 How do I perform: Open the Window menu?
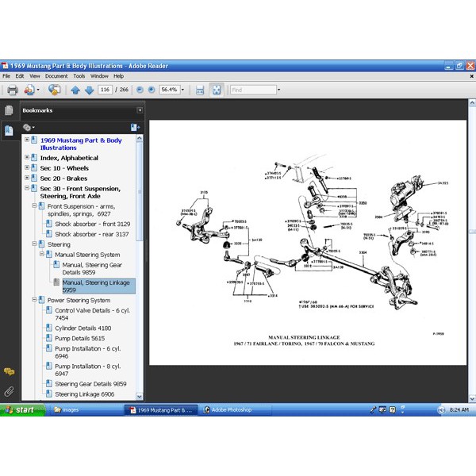point(99,76)
